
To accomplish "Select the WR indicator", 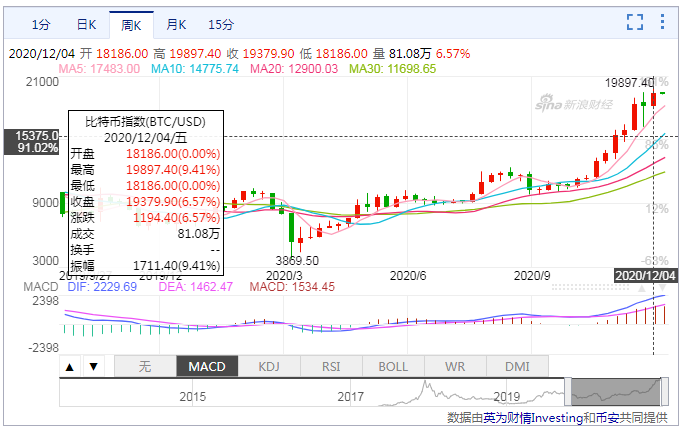I will click(x=455, y=366).
